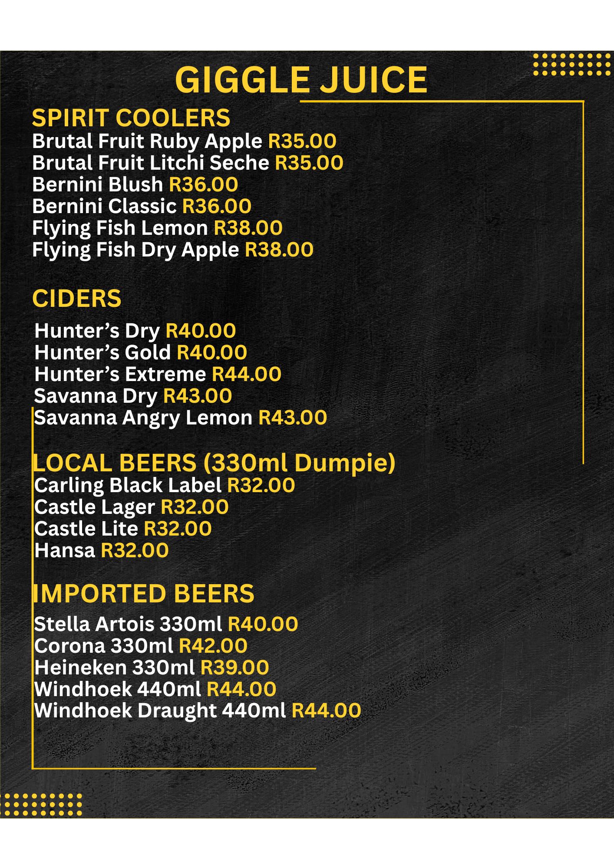Click the Bernini Blush menu entry

pyautogui.click(x=97, y=184)
